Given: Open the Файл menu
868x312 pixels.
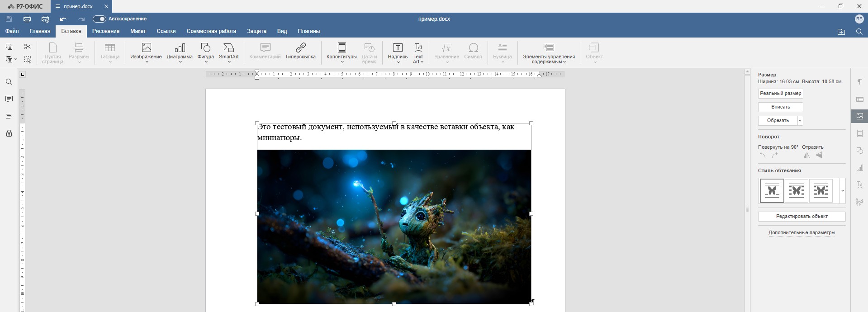Looking at the screenshot, I should (12, 31).
